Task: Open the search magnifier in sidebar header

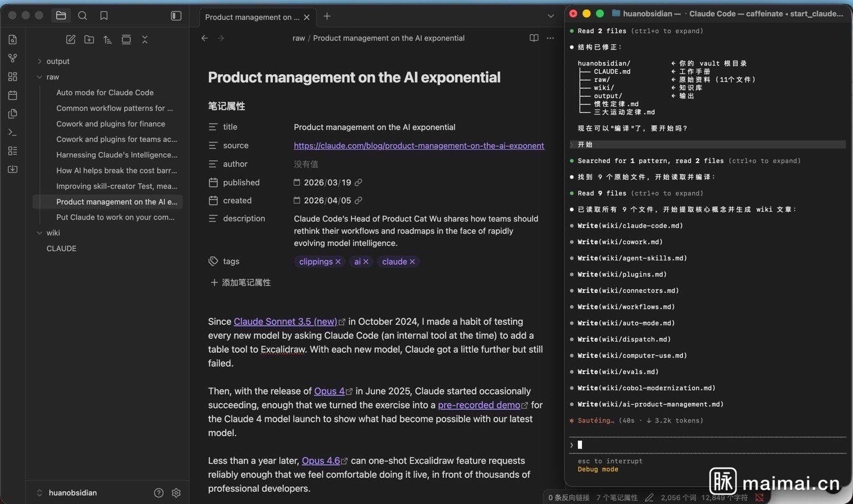Action: (x=82, y=16)
